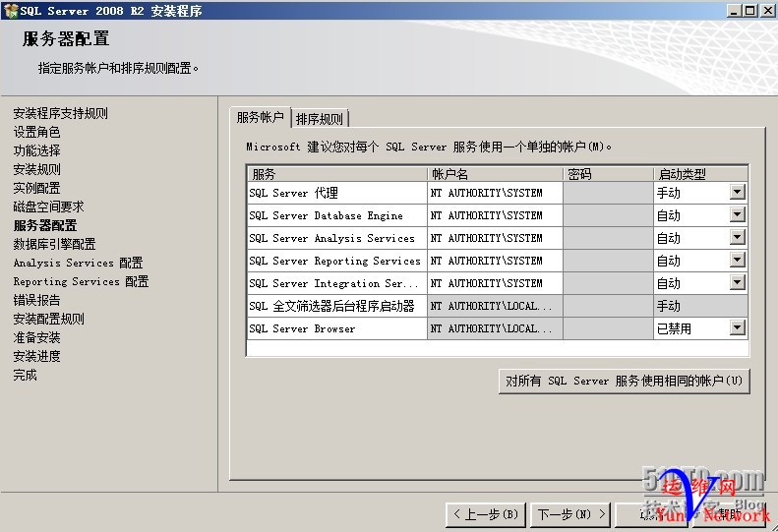Open startup type dropdown for Reporting Services
The image size is (778, 532).
click(x=738, y=260)
